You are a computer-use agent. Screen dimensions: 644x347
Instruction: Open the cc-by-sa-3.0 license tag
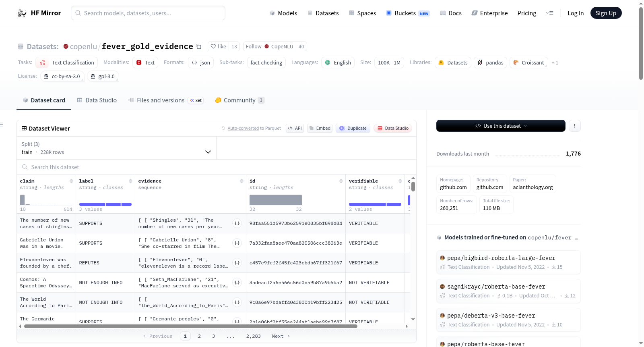pyautogui.click(x=62, y=76)
